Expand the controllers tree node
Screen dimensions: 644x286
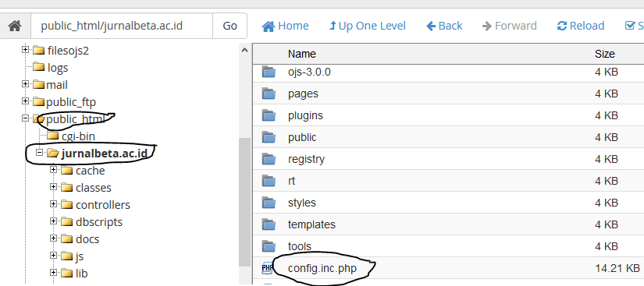point(53,204)
